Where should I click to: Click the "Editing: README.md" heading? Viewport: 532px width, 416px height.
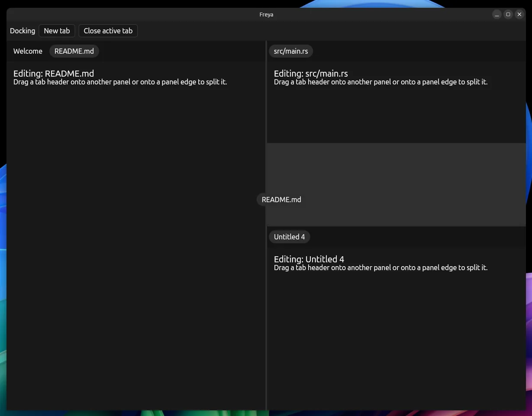click(x=54, y=74)
